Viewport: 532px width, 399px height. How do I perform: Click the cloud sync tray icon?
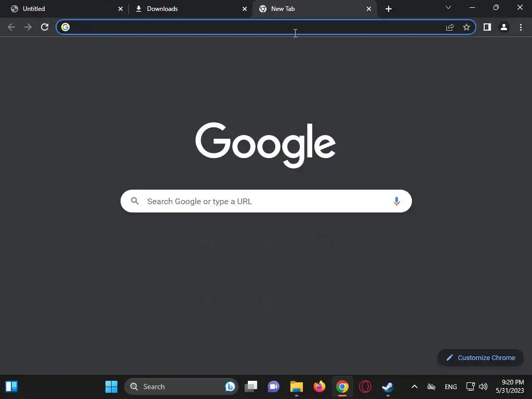(x=431, y=387)
